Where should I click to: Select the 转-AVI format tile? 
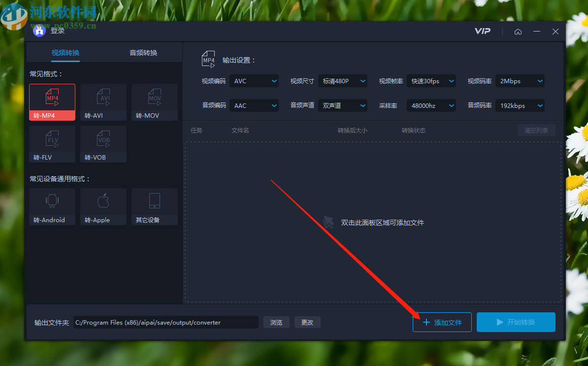tap(103, 102)
